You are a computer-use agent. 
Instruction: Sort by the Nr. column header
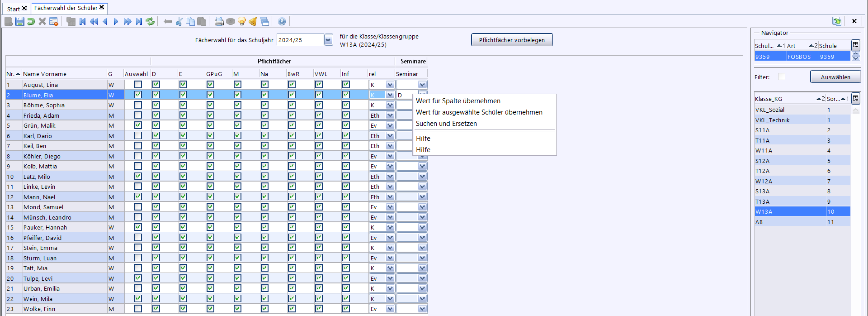point(14,74)
